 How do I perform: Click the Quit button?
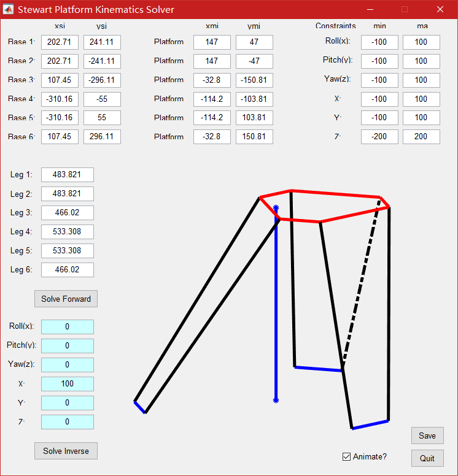[427, 458]
